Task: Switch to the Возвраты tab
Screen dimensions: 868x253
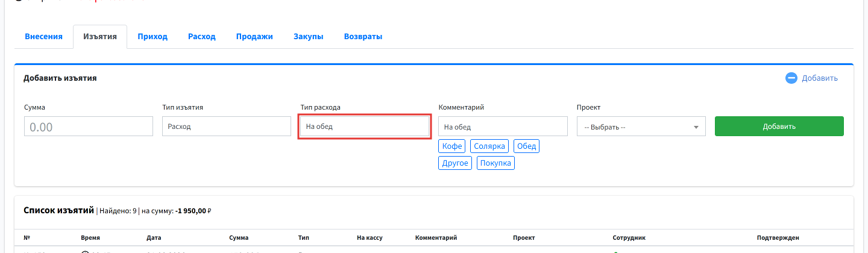Action: (363, 37)
